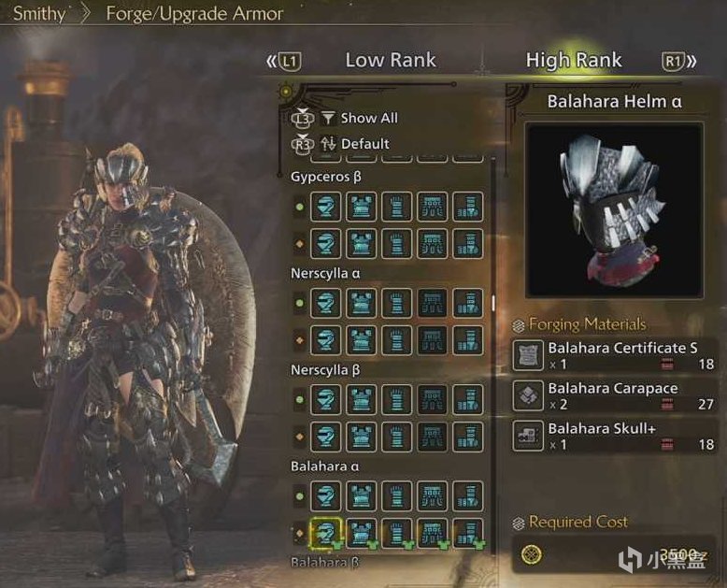This screenshot has width=727, height=588.
Task: Switch to the High Rank tab
Action: 574,60
